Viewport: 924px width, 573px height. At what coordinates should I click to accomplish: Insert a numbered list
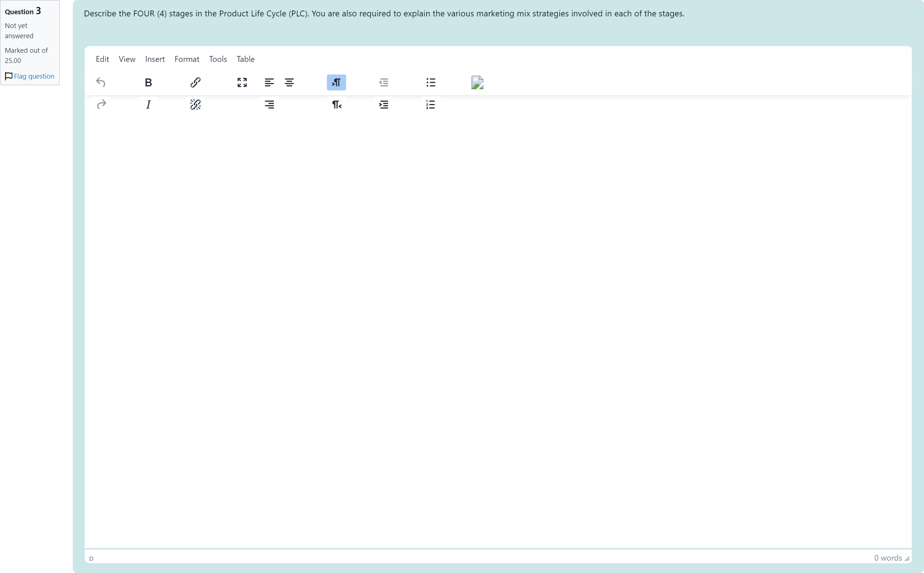click(430, 104)
